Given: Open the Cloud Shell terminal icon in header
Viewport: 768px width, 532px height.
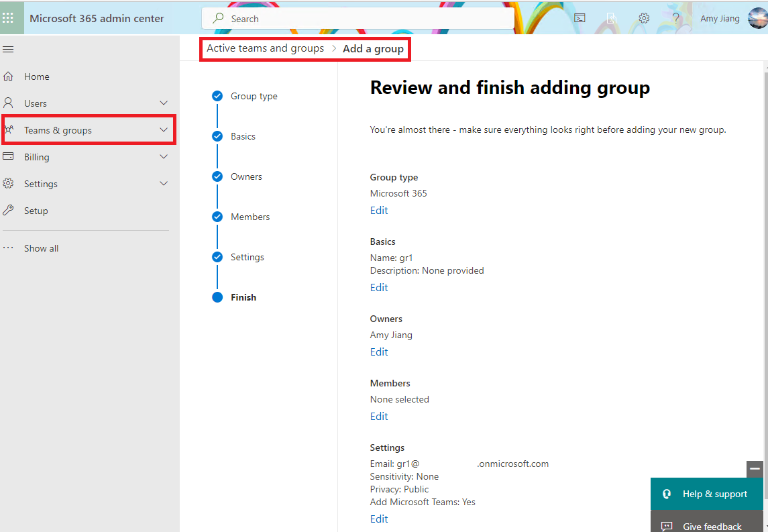Looking at the screenshot, I should pyautogui.click(x=580, y=18).
